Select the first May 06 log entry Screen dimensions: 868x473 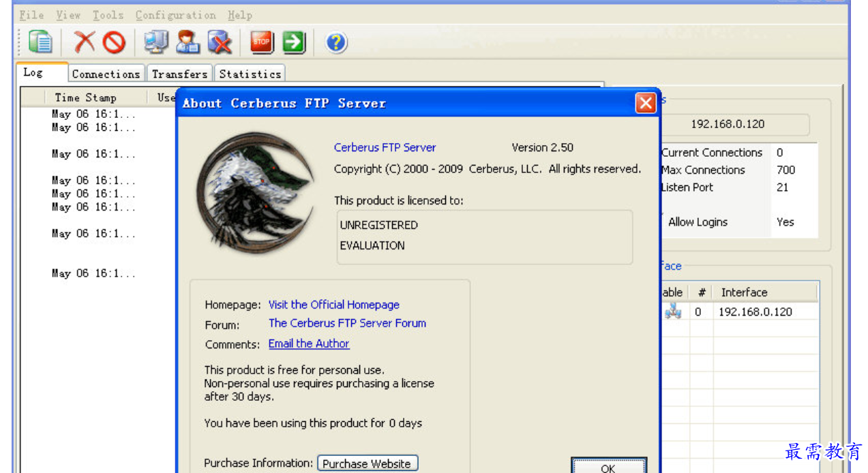pyautogui.click(x=93, y=114)
